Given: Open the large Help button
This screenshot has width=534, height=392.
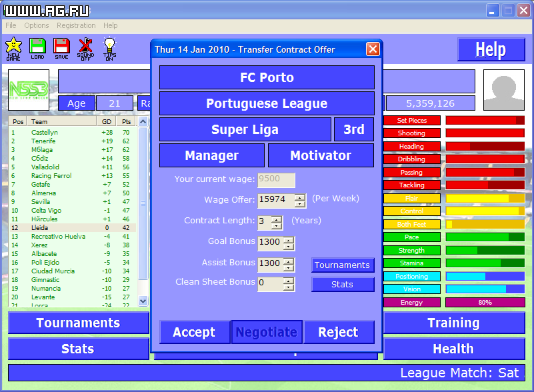Looking at the screenshot, I should (490, 50).
